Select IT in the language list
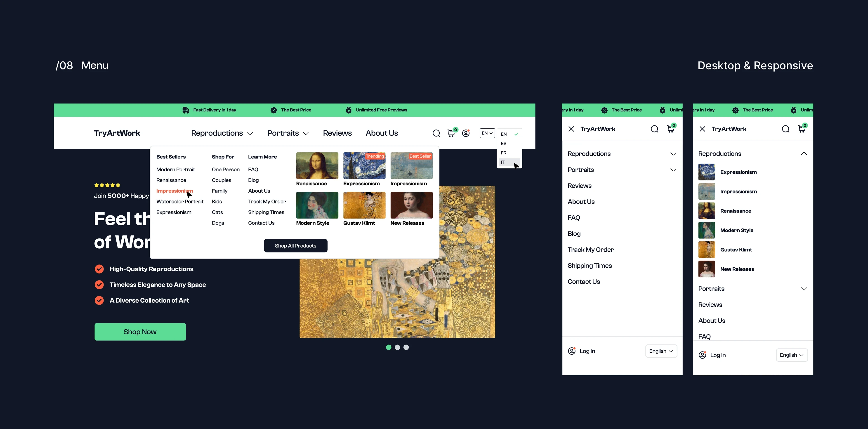868x429 pixels. tap(509, 163)
